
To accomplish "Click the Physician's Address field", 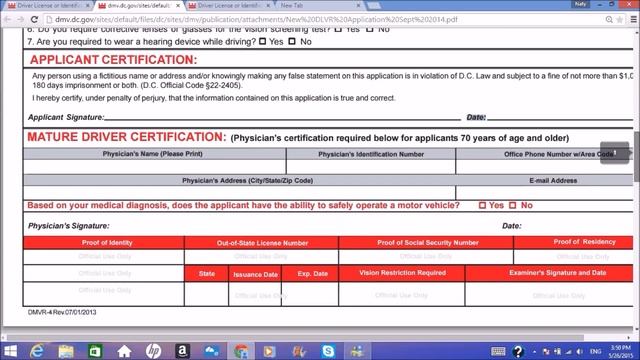I will point(239,193).
